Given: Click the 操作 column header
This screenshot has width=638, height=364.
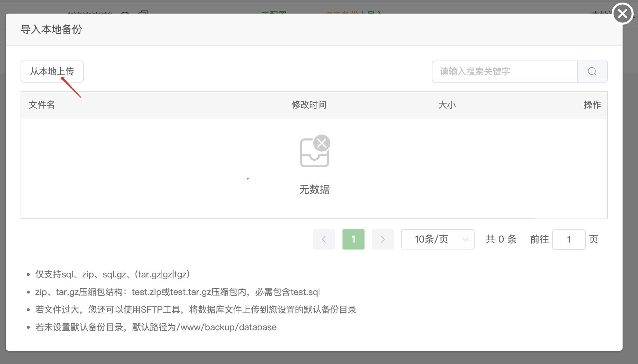Looking at the screenshot, I should [x=592, y=105].
